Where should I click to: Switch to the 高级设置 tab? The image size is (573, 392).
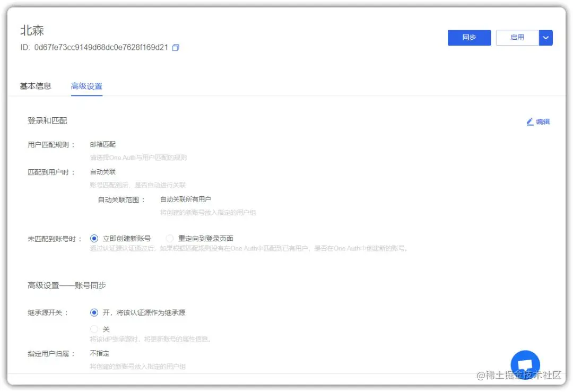point(86,86)
